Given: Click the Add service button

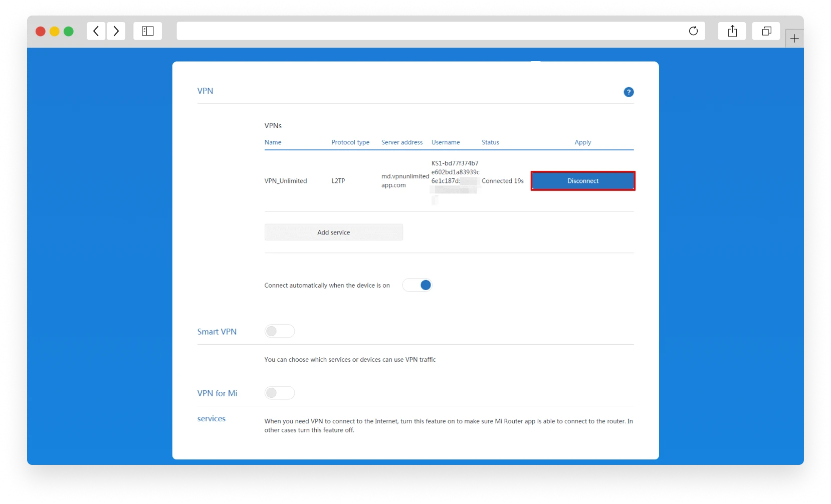Looking at the screenshot, I should 333,232.
